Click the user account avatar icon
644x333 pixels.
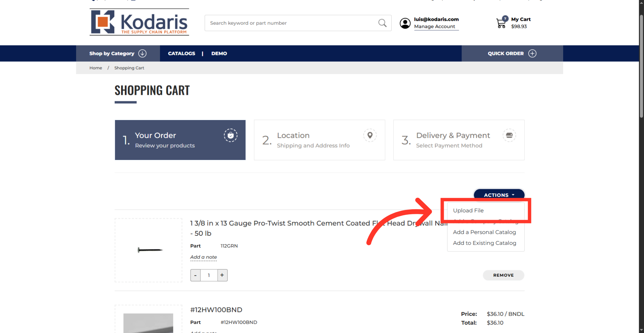(x=405, y=23)
